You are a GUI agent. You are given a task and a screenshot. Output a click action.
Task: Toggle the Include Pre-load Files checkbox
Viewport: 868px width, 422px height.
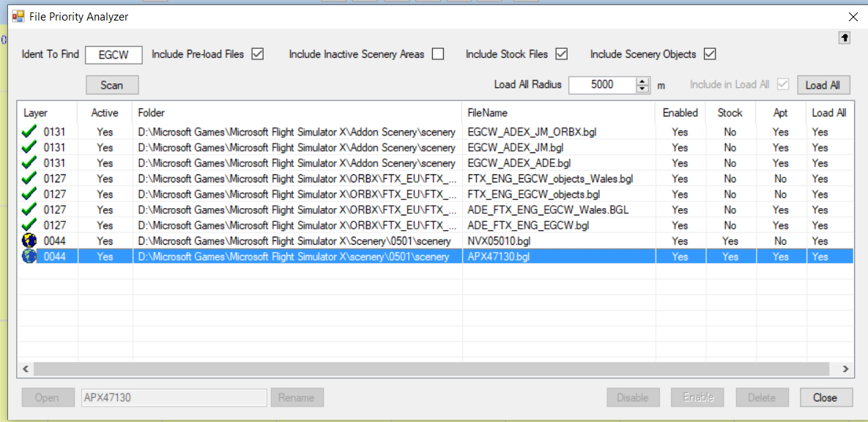click(257, 53)
